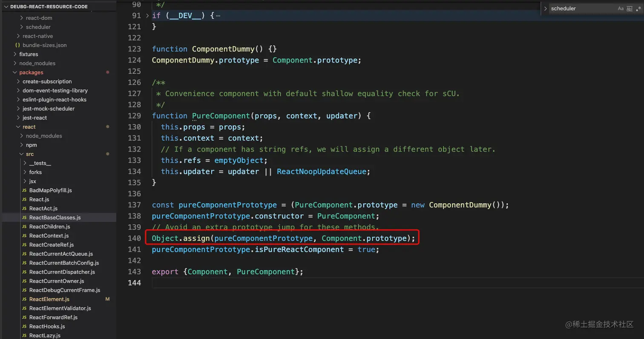Click 'ReactNoopUpdateQueue' on line 134

coord(322,171)
